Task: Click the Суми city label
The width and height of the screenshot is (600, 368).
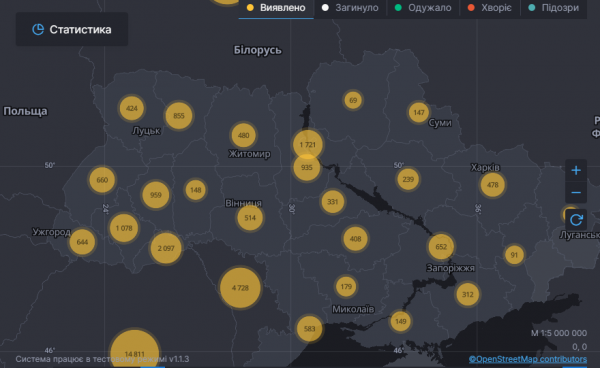Action: click(440, 123)
